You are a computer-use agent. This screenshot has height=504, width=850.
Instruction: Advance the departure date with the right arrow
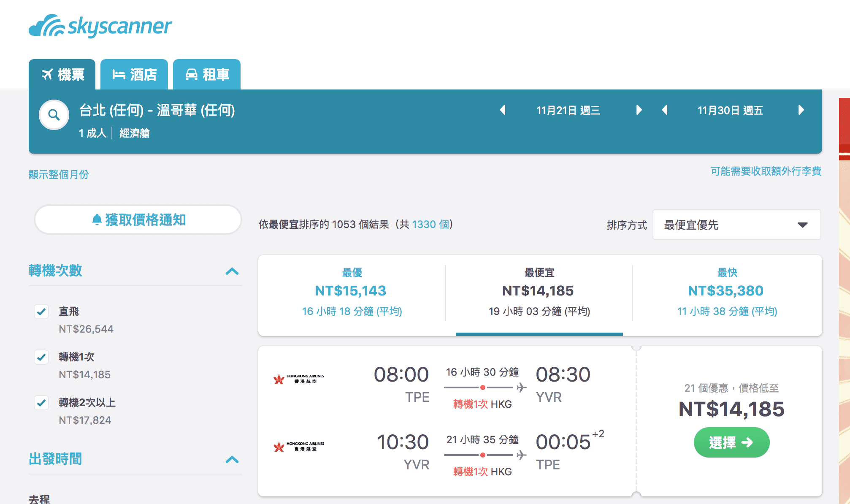639,110
